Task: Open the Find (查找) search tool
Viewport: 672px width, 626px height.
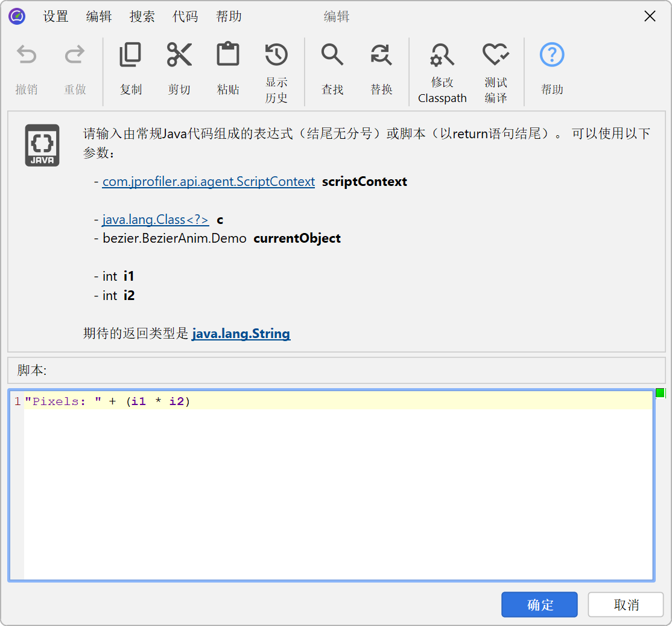Action: tap(332, 56)
